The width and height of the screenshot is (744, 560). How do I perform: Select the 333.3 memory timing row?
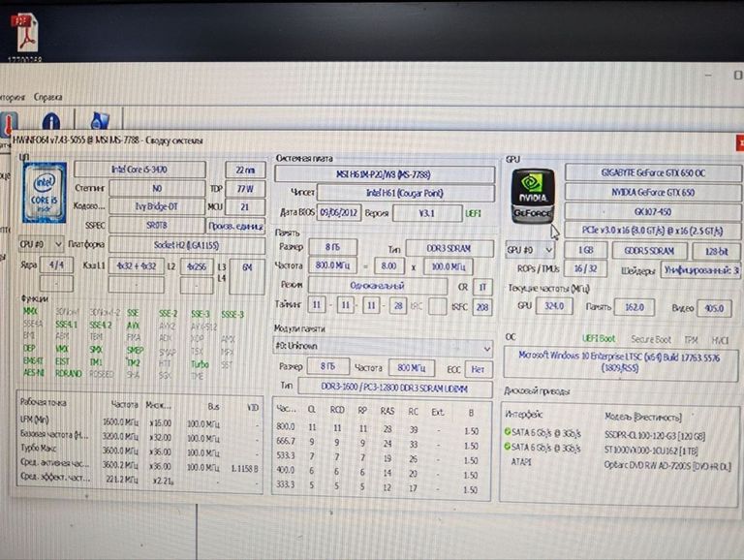[381, 486]
